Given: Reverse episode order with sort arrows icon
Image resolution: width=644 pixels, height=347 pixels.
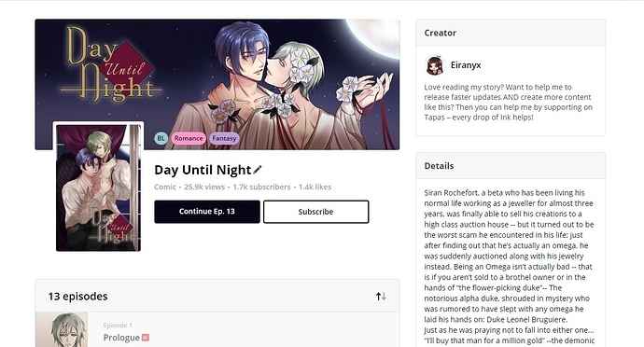Looking at the screenshot, I should 381,296.
